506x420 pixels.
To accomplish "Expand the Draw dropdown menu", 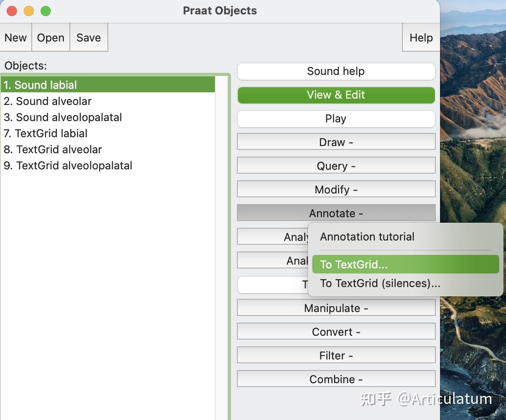I will point(336,142).
